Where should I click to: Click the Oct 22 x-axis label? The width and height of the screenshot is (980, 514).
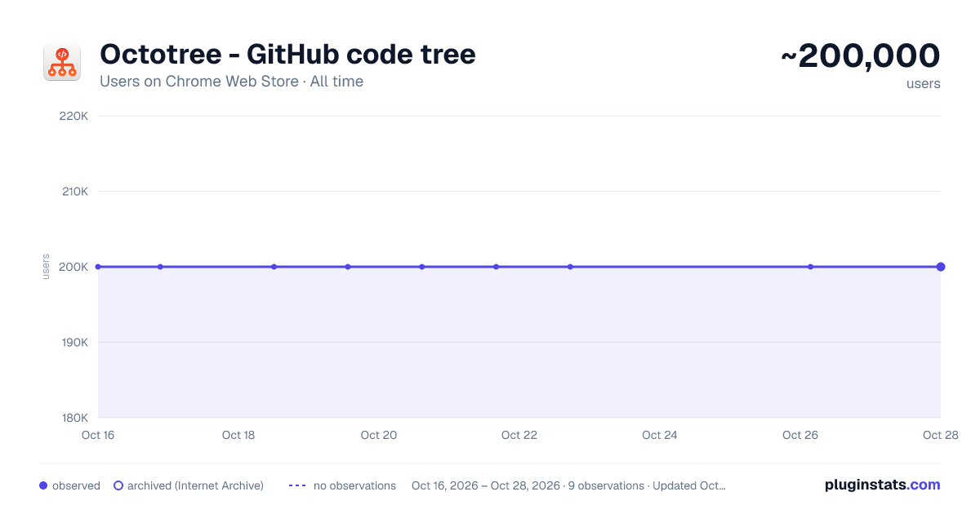[519, 435]
